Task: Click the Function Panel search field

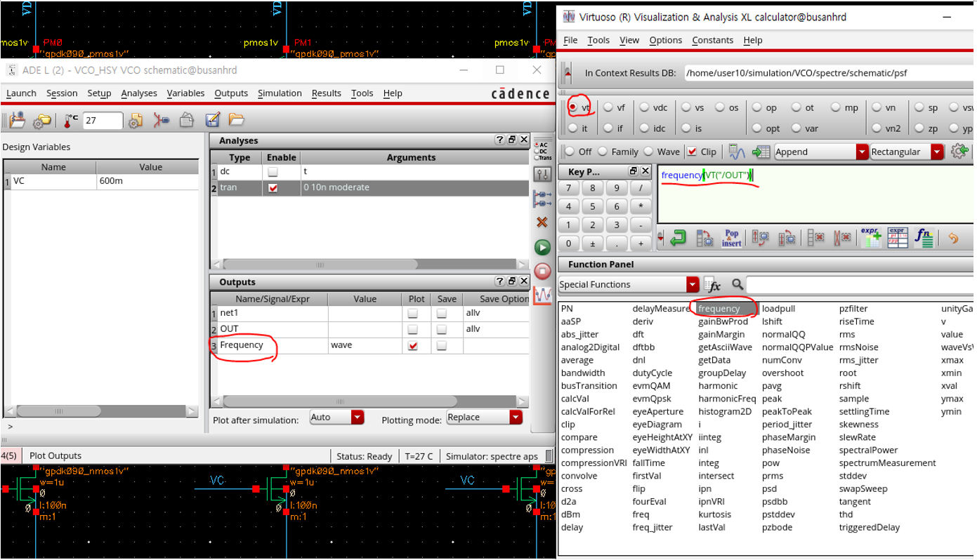Action: point(860,284)
